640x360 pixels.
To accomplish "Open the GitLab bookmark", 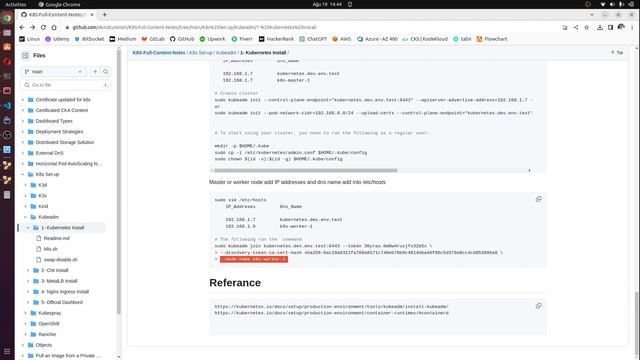I will coord(153,39).
